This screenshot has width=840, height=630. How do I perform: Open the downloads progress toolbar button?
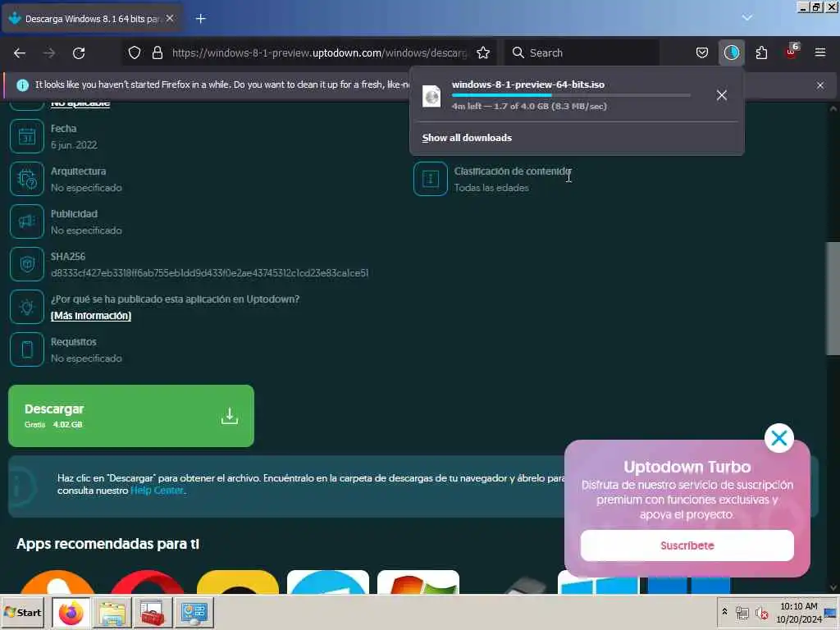(731, 52)
